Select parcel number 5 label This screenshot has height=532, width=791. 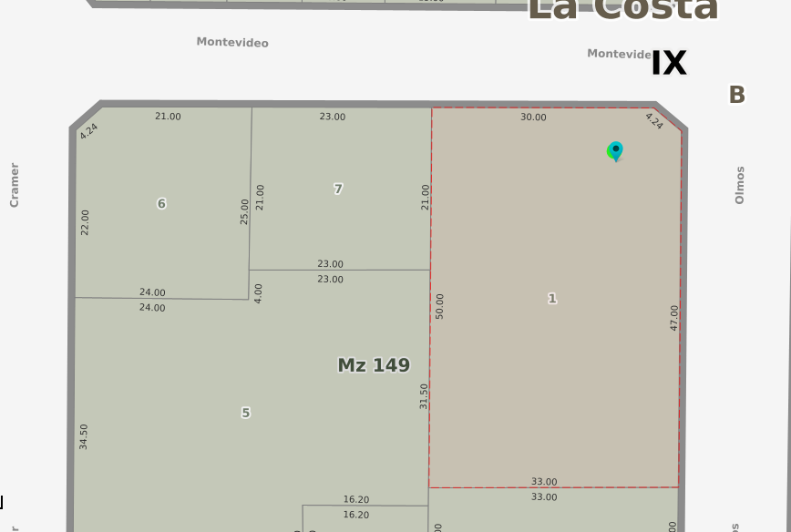pos(245,413)
